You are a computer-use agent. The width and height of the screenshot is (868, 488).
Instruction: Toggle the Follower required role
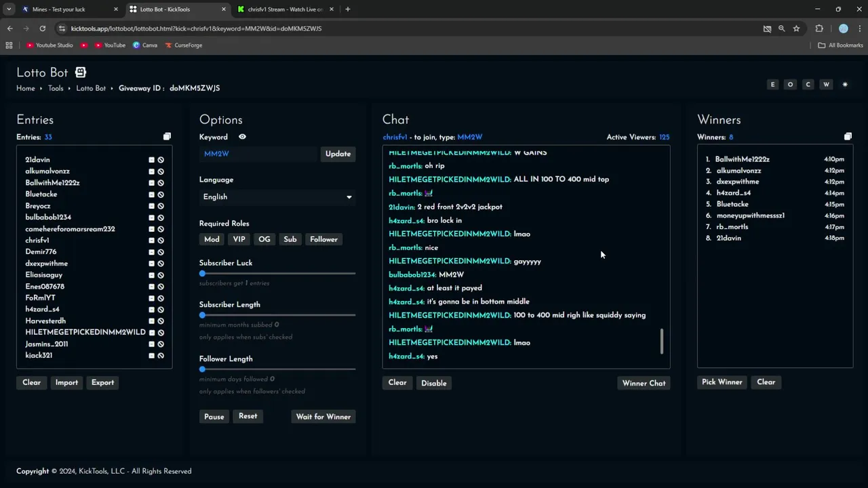pyautogui.click(x=323, y=239)
